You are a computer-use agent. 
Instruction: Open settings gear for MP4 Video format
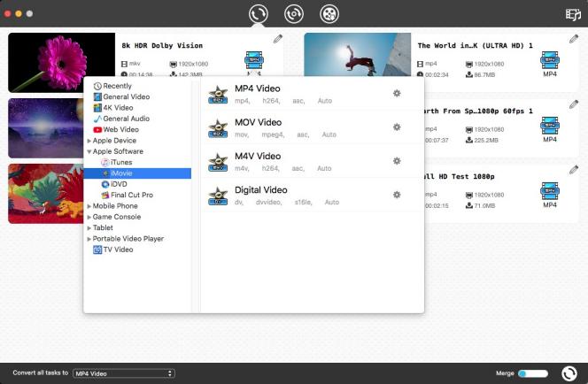(397, 93)
